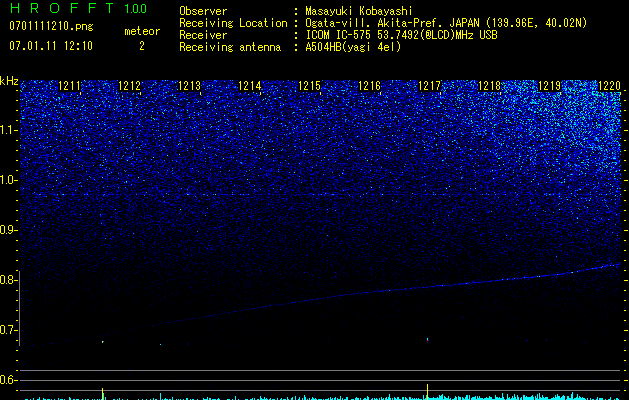Click the 1218 time marker

click(489, 86)
